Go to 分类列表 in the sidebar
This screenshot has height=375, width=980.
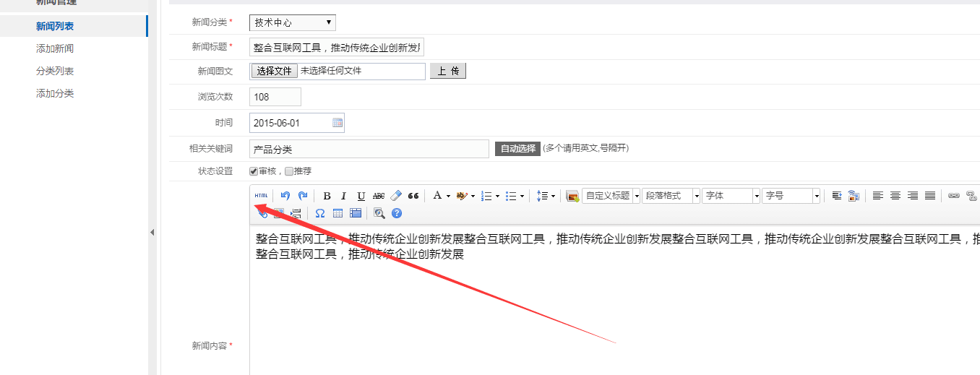point(55,72)
